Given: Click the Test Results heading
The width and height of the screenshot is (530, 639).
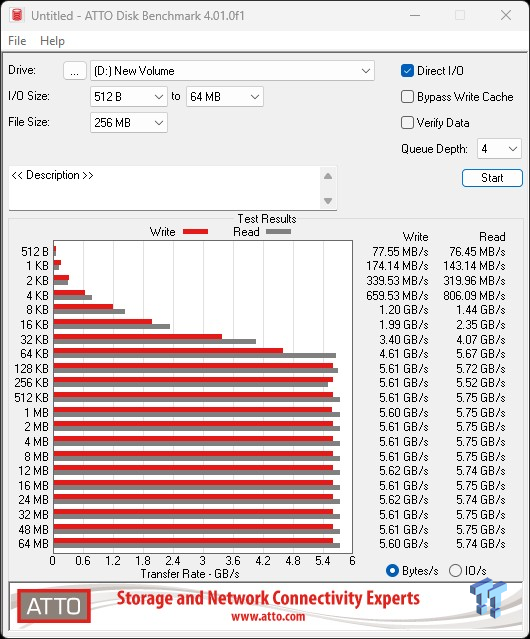Looking at the screenshot, I should 267,219.
